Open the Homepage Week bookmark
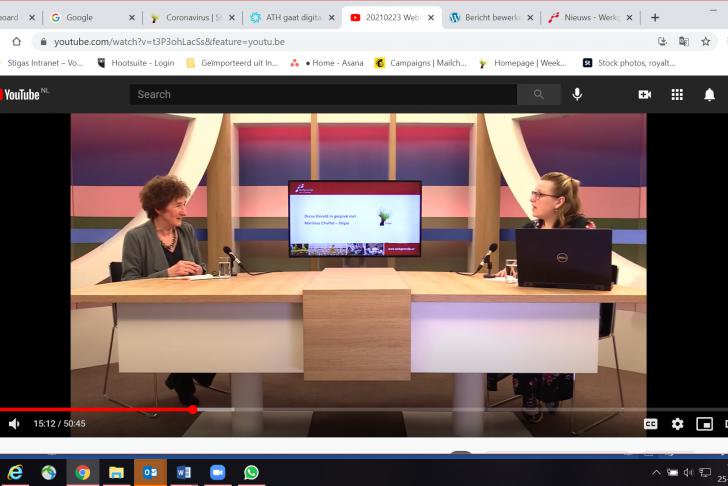Viewport: 728px width, 486px height. coord(523,63)
